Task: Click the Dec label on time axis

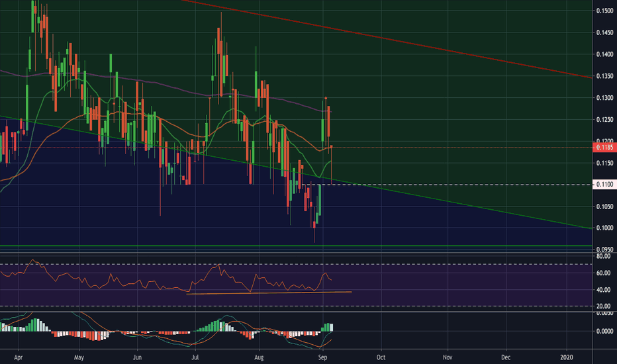Action: (506, 357)
